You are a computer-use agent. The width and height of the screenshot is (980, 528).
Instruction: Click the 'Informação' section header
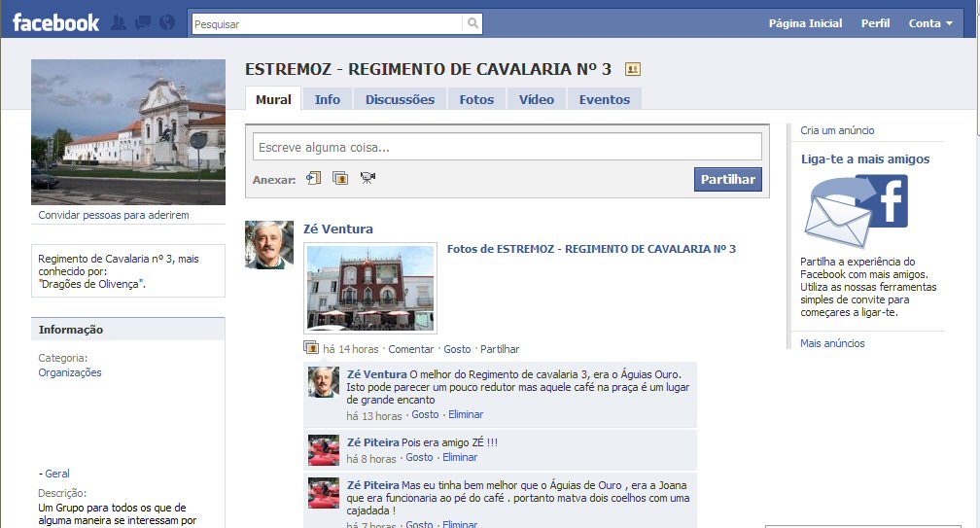[x=128, y=330]
